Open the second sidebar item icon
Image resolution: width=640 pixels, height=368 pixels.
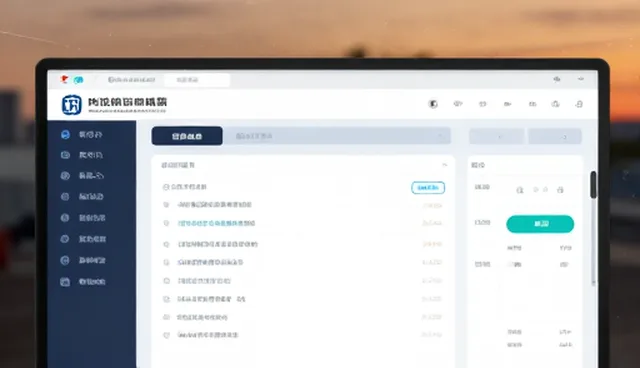(x=65, y=155)
